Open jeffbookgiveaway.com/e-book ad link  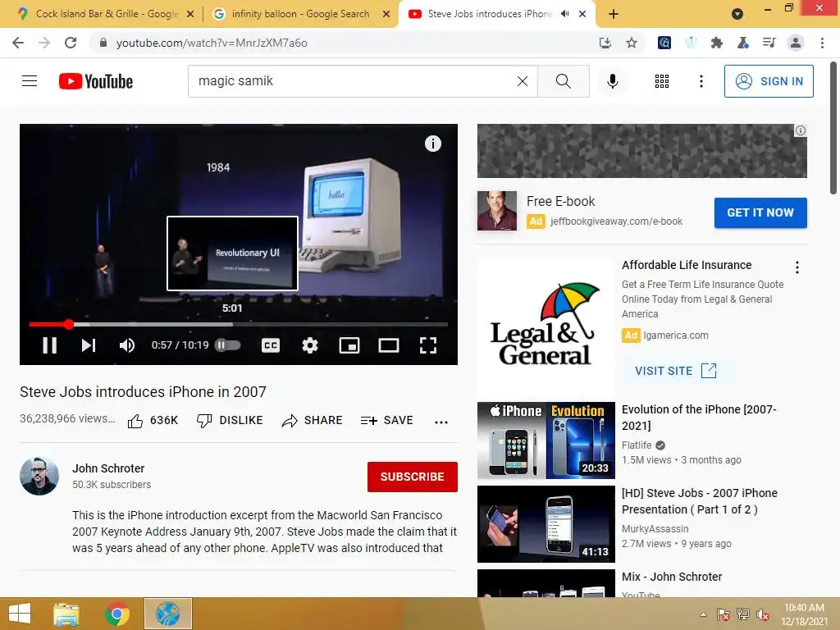tap(616, 221)
